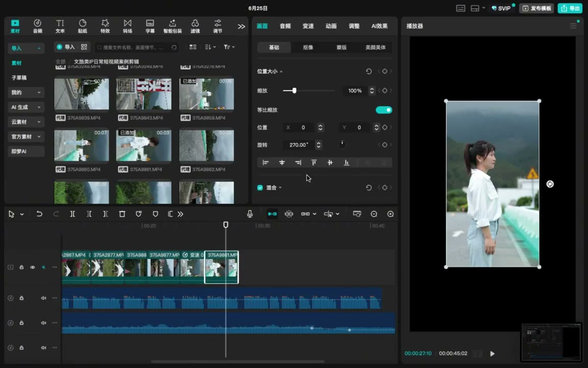Click the delete trash icon in timeline toolbar

[122, 214]
